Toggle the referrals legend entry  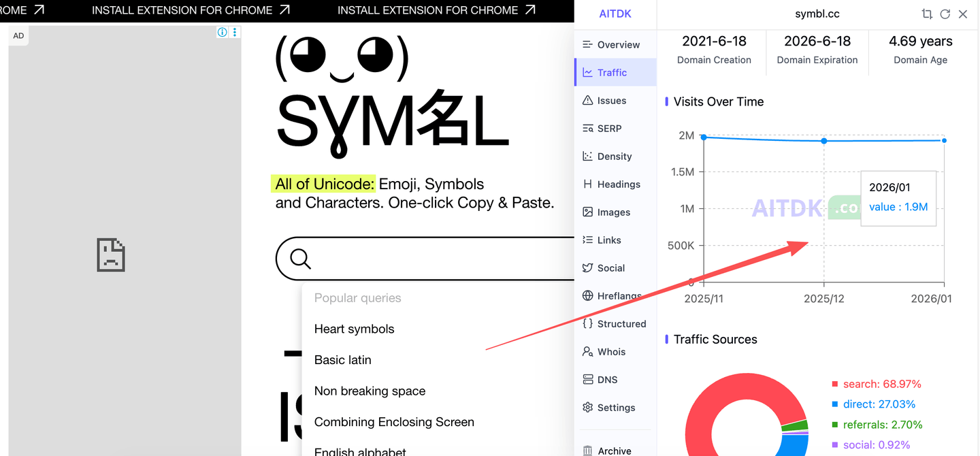click(x=882, y=425)
